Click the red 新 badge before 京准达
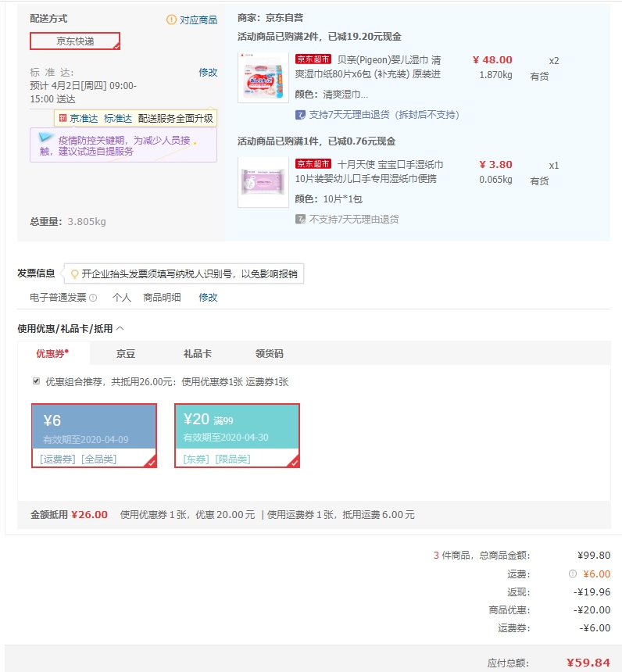 pos(63,118)
